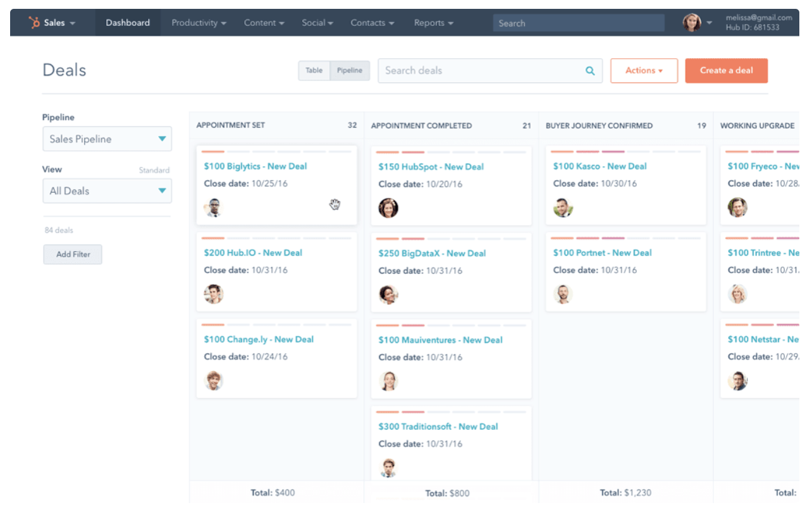Switch to Pipeline view
The height and width of the screenshot is (522, 812).
point(350,71)
